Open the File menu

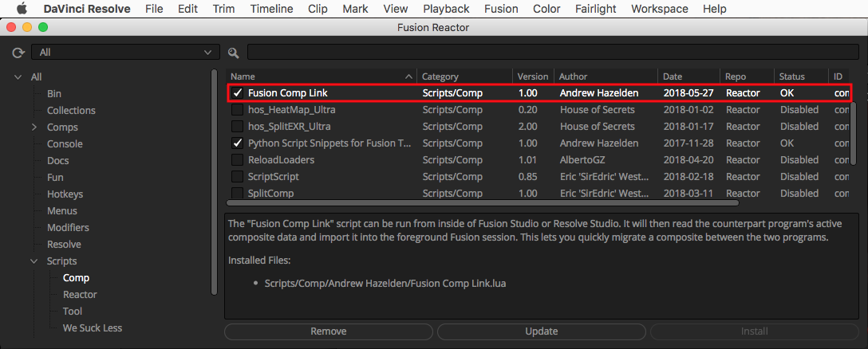pos(154,9)
